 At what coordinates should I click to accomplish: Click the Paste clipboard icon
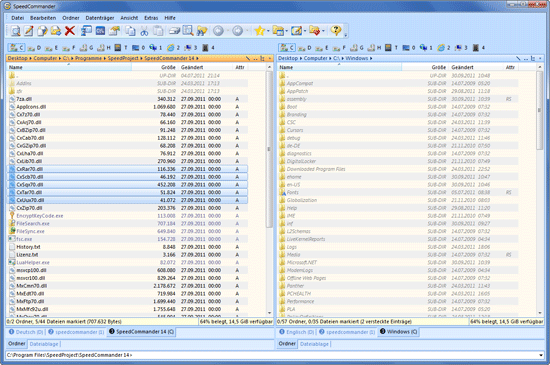click(x=158, y=31)
